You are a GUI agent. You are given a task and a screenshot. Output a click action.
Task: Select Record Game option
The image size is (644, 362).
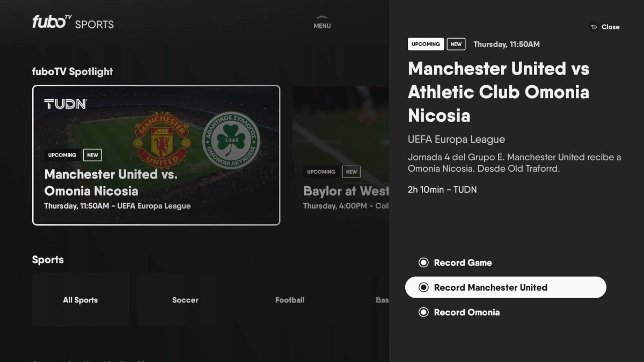455,263
